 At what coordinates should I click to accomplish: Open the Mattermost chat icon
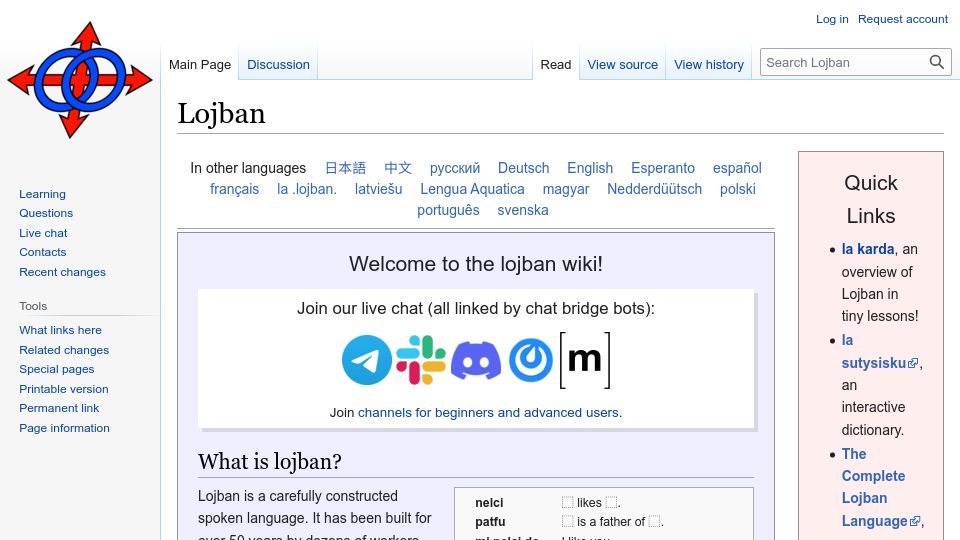pos(531,360)
